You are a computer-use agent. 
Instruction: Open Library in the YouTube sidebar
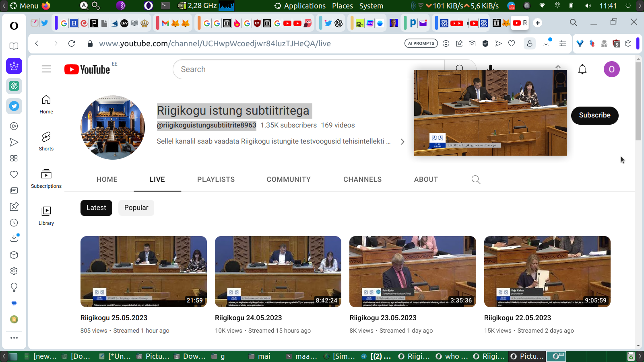[46, 216]
